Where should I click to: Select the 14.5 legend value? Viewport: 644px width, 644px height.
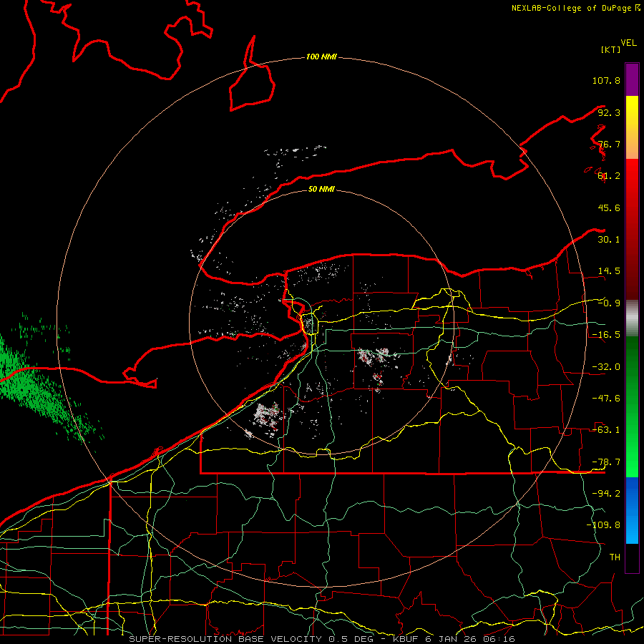coord(609,271)
